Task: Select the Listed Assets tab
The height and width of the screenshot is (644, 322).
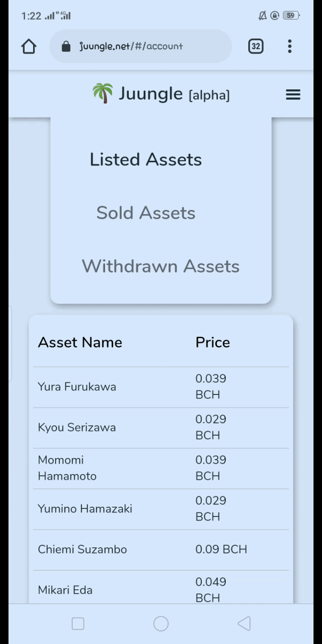Action: pos(146,159)
